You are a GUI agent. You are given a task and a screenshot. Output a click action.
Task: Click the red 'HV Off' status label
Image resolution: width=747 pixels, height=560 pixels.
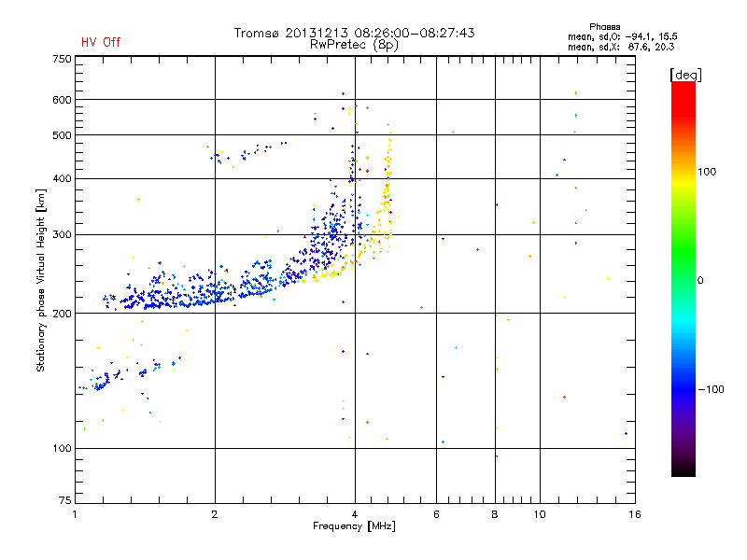101,42
